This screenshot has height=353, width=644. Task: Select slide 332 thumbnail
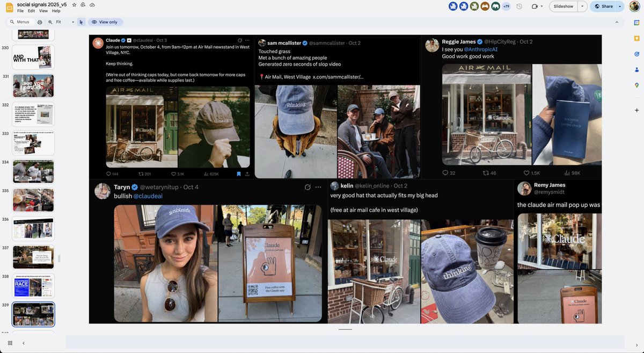33,114
